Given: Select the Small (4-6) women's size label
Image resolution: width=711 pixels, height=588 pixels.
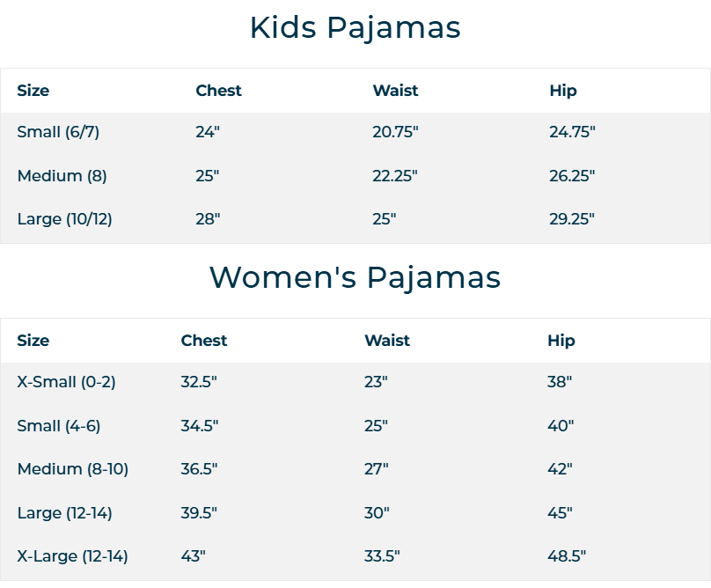Looking at the screenshot, I should tap(59, 426).
